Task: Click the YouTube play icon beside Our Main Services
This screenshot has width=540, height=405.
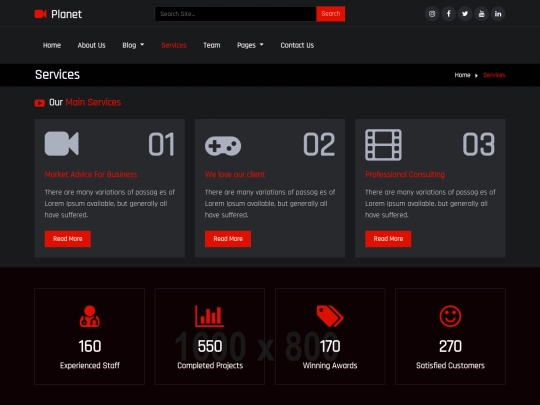Action: [40, 103]
